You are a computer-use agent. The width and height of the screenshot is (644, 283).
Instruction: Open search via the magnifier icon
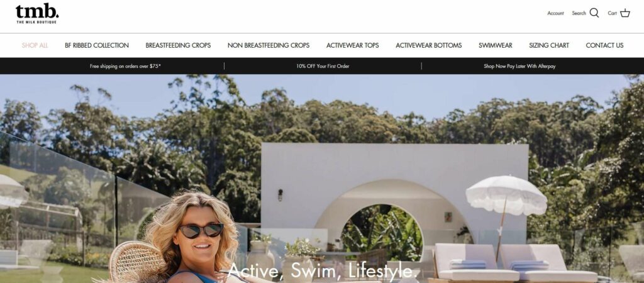click(594, 13)
